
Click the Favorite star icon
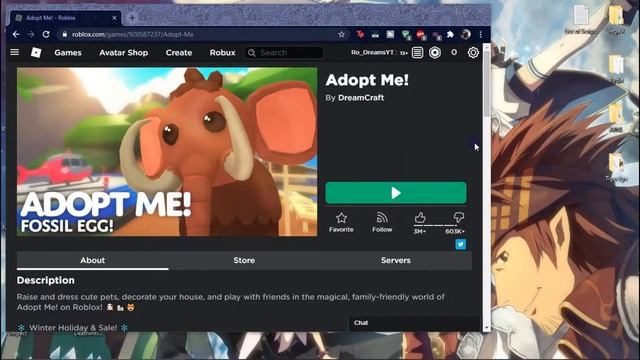tap(341, 218)
